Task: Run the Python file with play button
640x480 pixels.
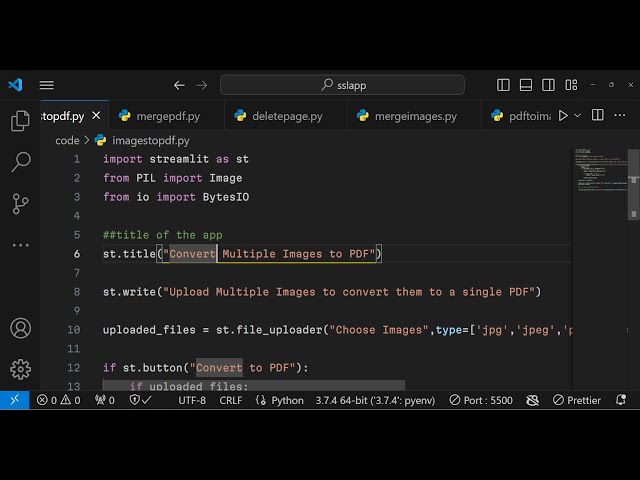Action: 563,116
